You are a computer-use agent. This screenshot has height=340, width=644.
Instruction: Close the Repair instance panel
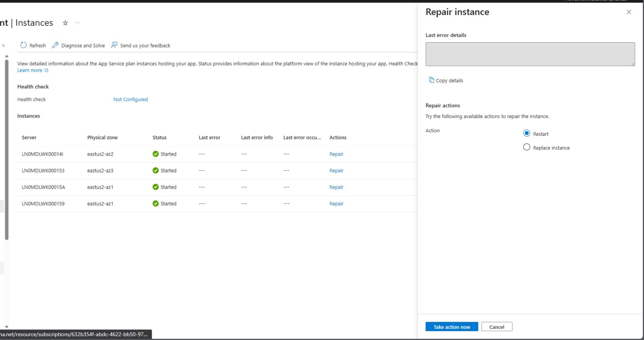(629, 12)
